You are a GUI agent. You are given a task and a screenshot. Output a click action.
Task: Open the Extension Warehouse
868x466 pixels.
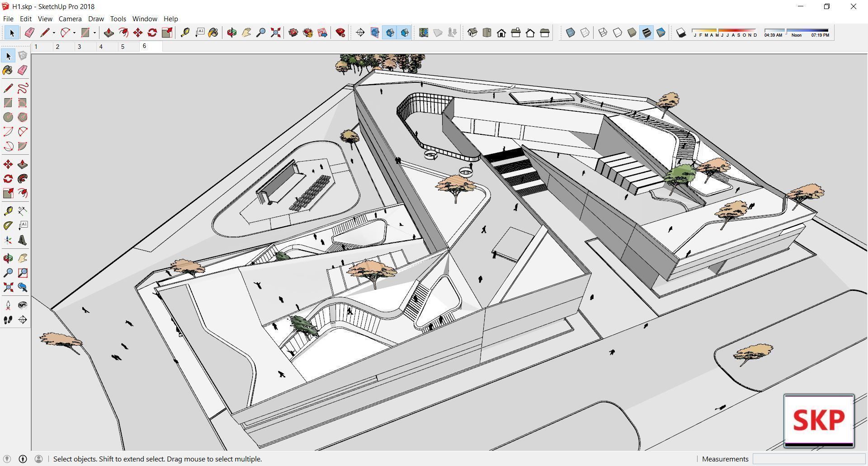pos(308,33)
